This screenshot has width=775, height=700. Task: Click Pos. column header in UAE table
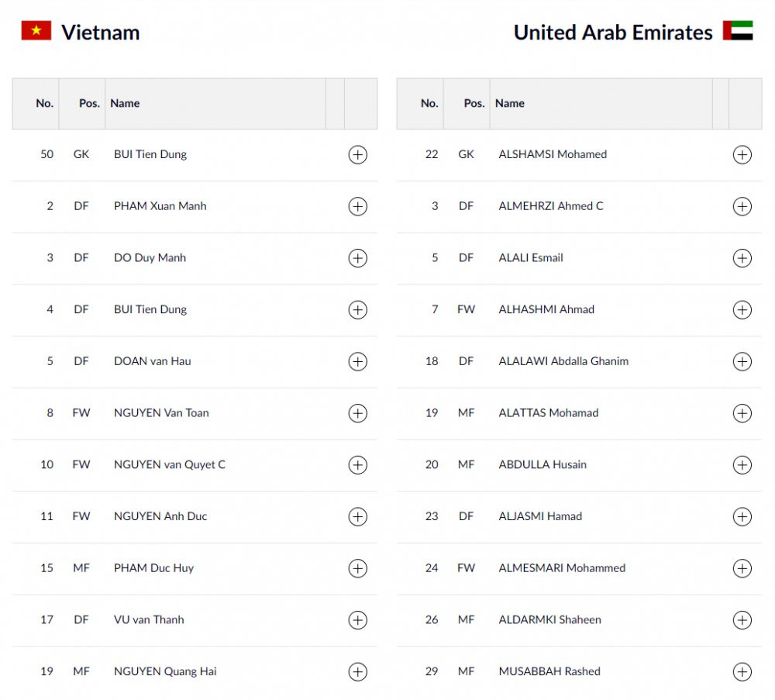point(474,103)
